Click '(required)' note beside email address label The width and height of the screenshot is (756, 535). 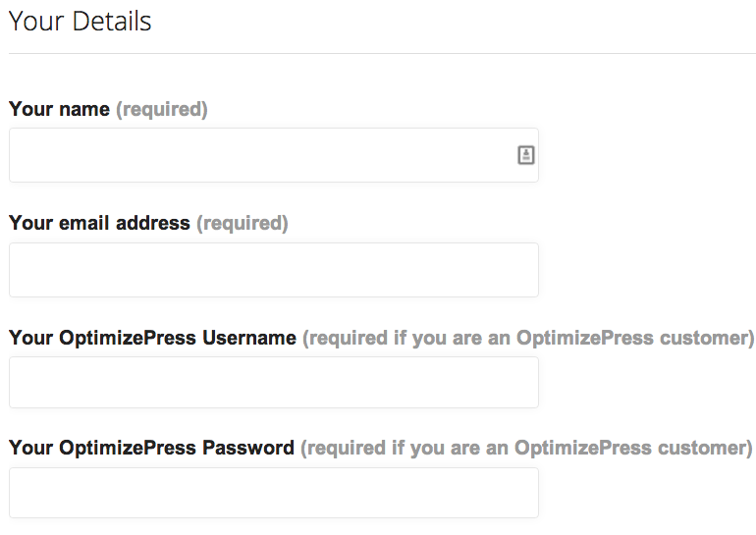click(243, 224)
